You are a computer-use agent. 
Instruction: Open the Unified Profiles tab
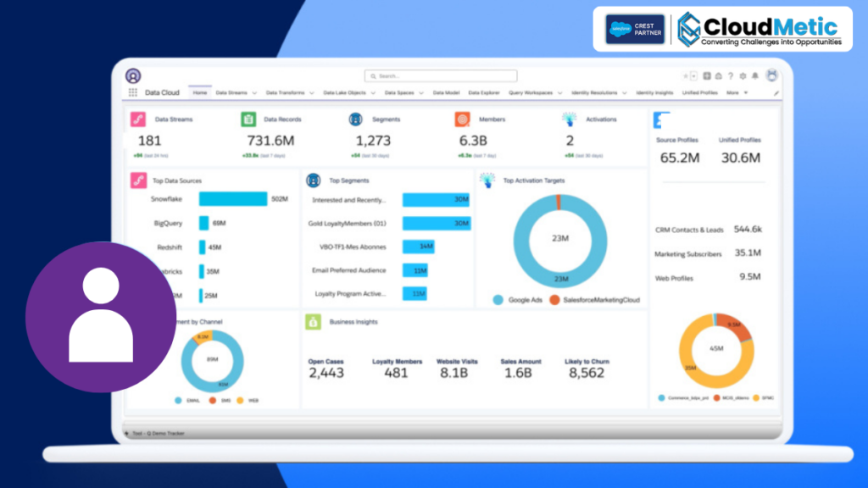point(699,93)
